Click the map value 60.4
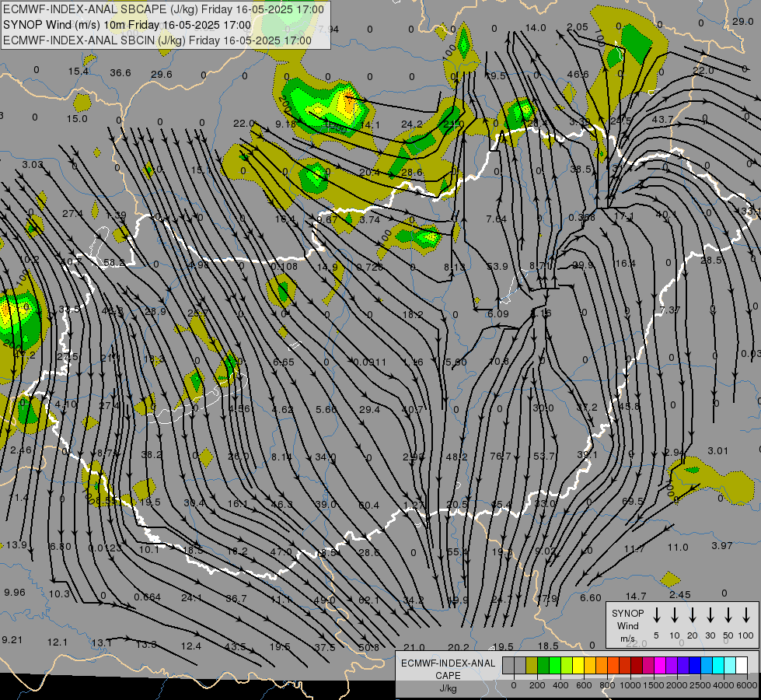The height and width of the screenshot is (700, 761). (369, 506)
